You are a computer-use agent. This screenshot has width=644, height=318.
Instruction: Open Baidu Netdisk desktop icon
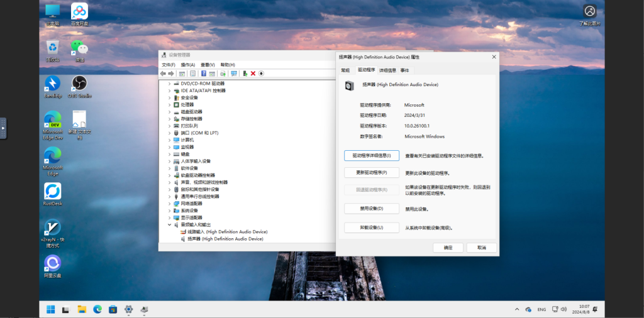click(79, 14)
